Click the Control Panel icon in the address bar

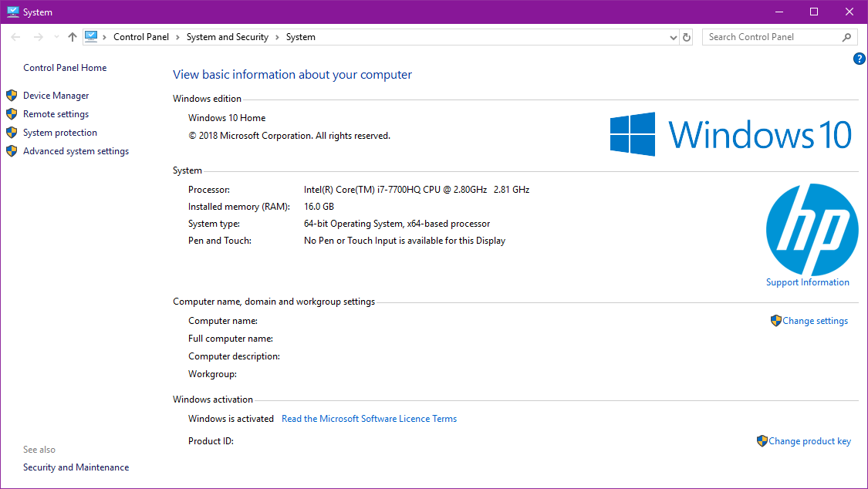(91, 36)
